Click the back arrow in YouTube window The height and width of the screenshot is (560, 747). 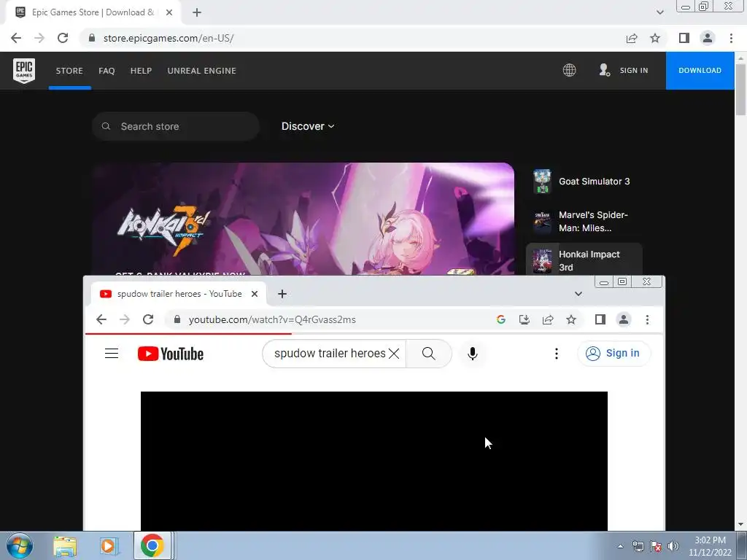(x=101, y=319)
